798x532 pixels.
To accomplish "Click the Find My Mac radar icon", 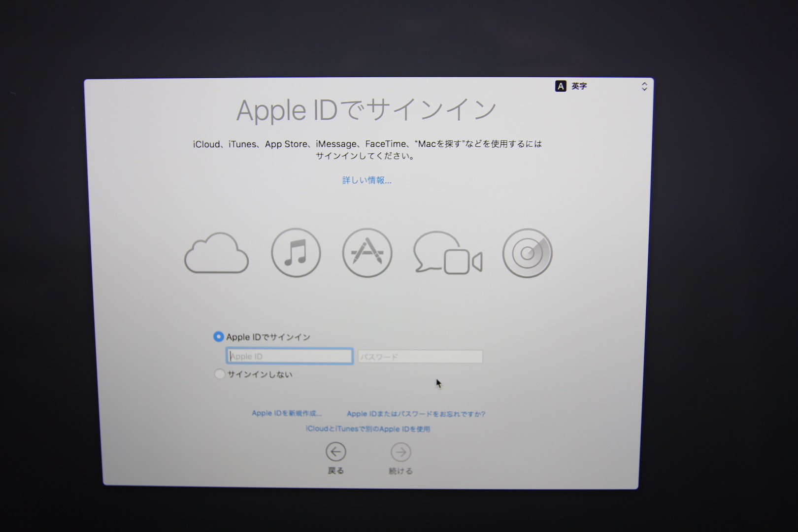I will 527,253.
